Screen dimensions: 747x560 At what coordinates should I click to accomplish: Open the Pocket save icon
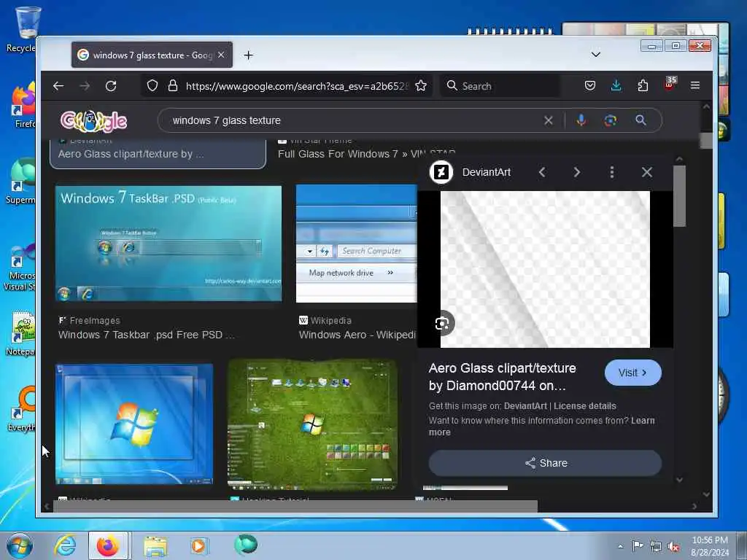tap(589, 86)
